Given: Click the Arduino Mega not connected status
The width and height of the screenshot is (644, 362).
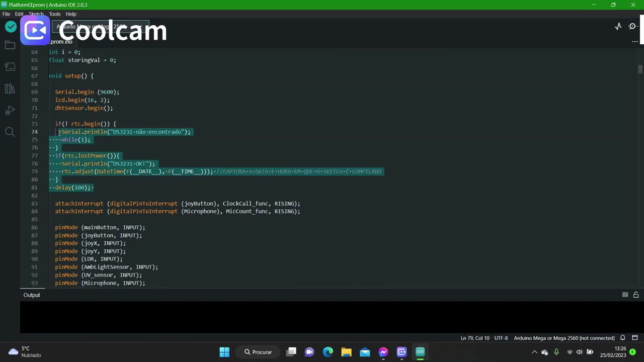Looking at the screenshot, I should [x=564, y=338].
